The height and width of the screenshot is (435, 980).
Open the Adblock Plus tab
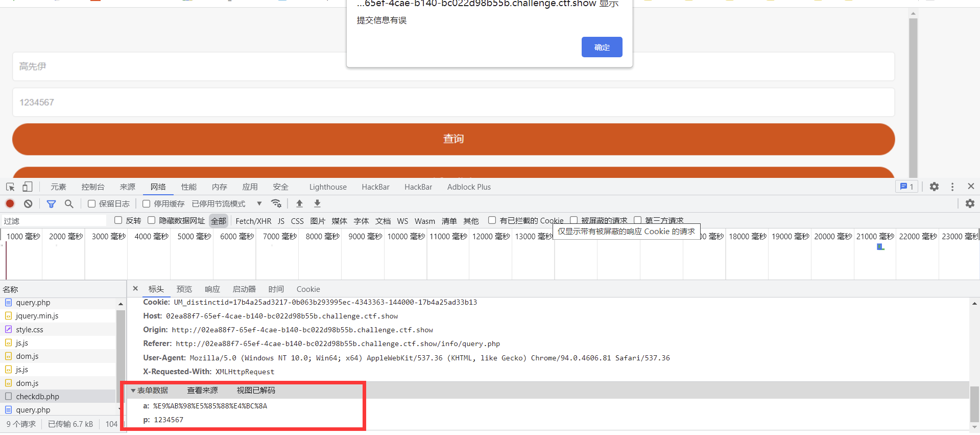click(x=469, y=187)
